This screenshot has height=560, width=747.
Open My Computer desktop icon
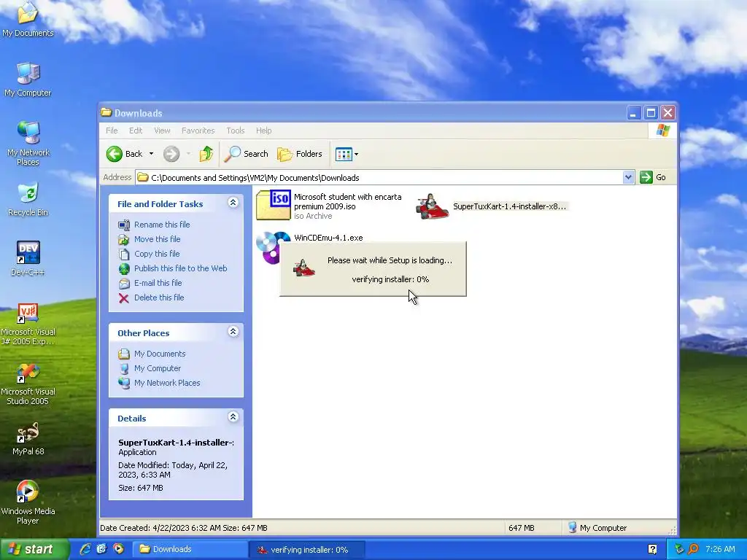(28, 79)
